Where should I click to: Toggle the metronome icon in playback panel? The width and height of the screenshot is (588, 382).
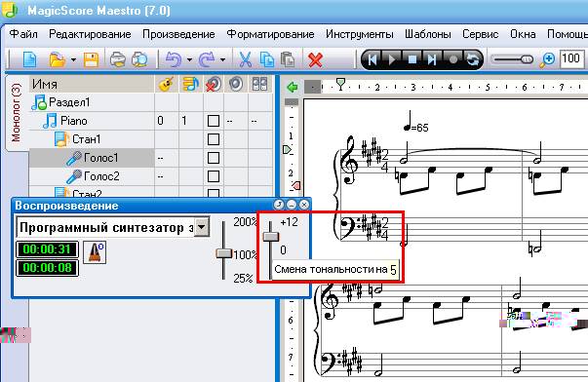95,252
